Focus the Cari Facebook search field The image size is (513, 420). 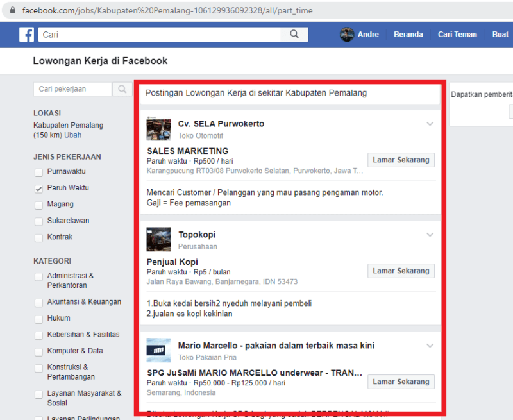point(159,35)
